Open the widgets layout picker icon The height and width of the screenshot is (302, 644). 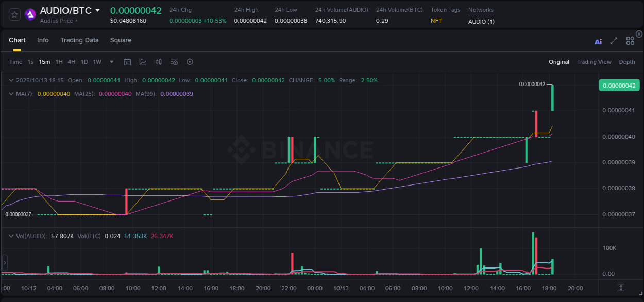coord(630,41)
